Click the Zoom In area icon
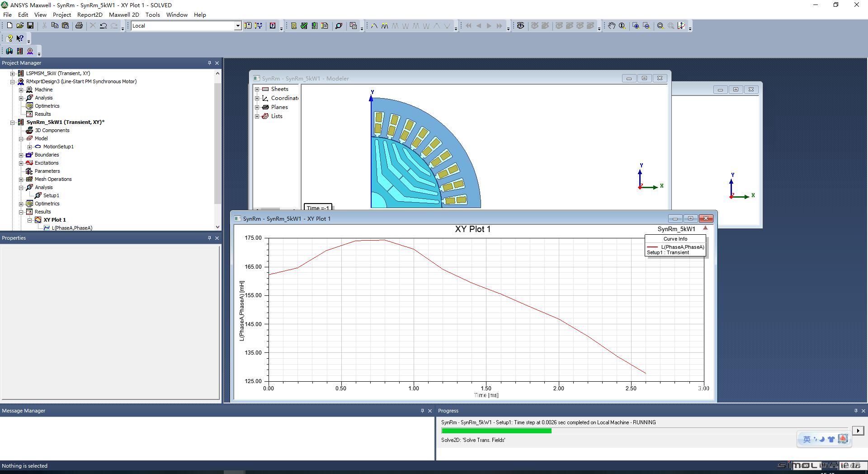868x474 pixels. (636, 26)
